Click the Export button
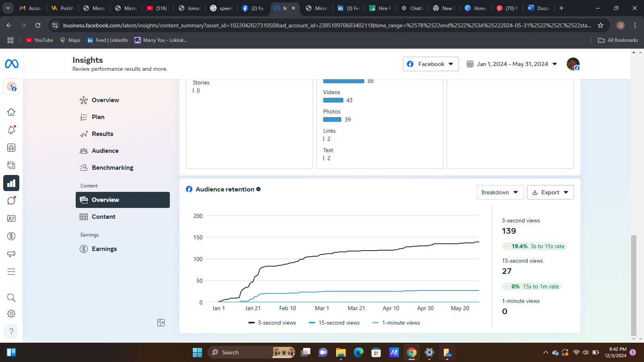 (x=550, y=192)
